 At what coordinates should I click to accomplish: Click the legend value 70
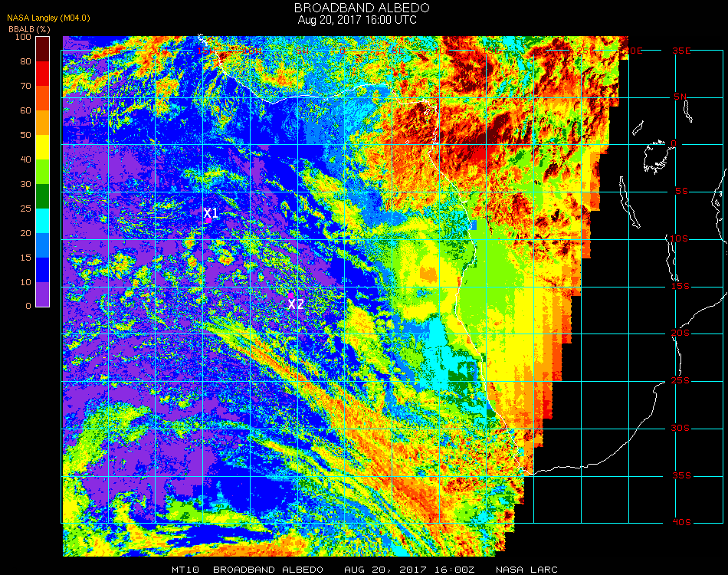(x=25, y=86)
